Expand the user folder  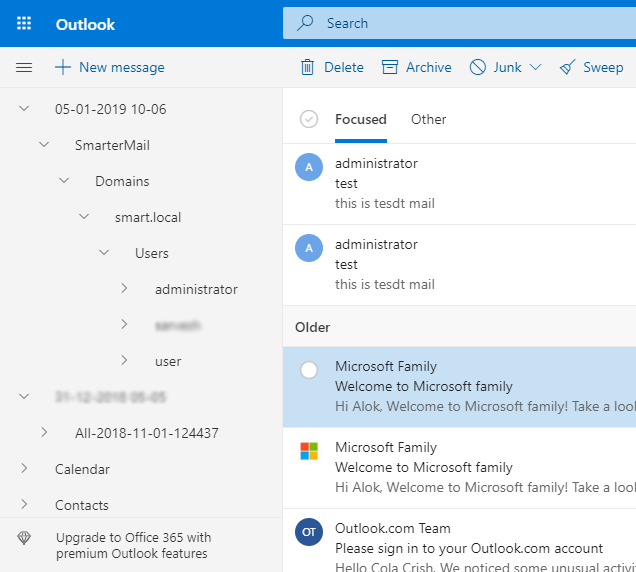(x=124, y=360)
